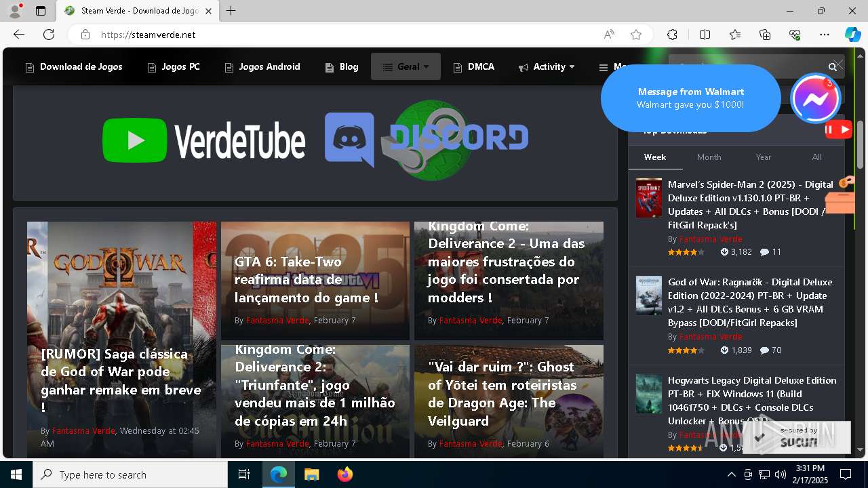Open Marvel's Spider-Man 2 download link
This screenshot has width=868, height=488.
pyautogui.click(x=751, y=205)
